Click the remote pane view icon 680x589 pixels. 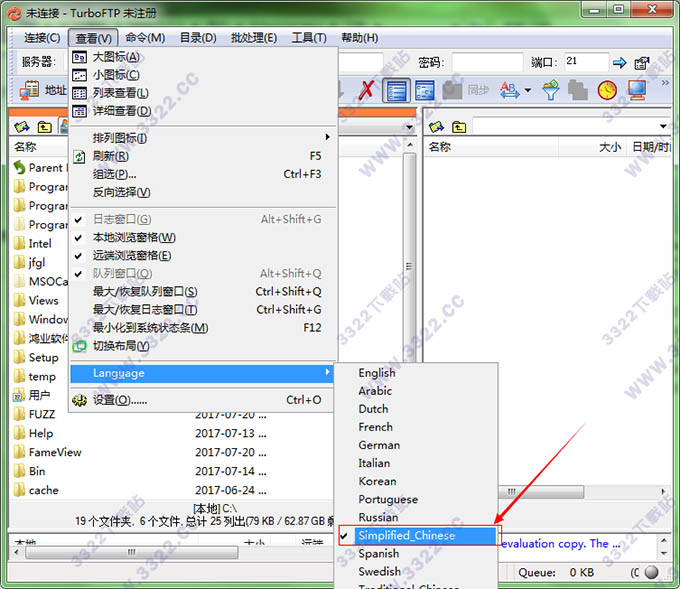(425, 90)
